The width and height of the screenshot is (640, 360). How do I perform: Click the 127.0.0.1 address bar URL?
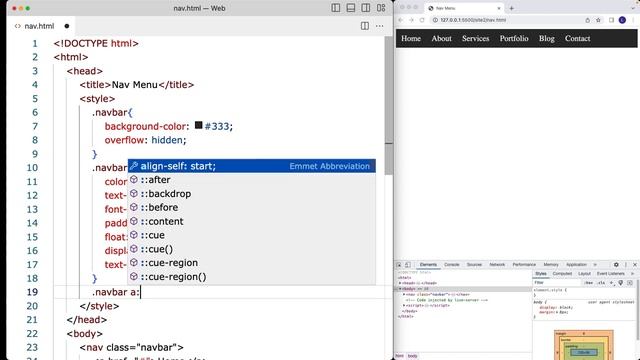[x=473, y=20]
